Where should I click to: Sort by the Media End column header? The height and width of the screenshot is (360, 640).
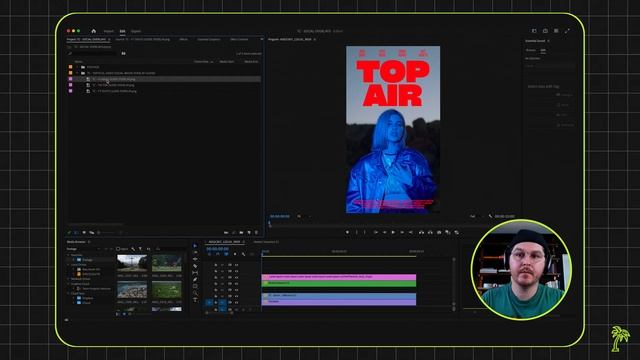(x=251, y=62)
